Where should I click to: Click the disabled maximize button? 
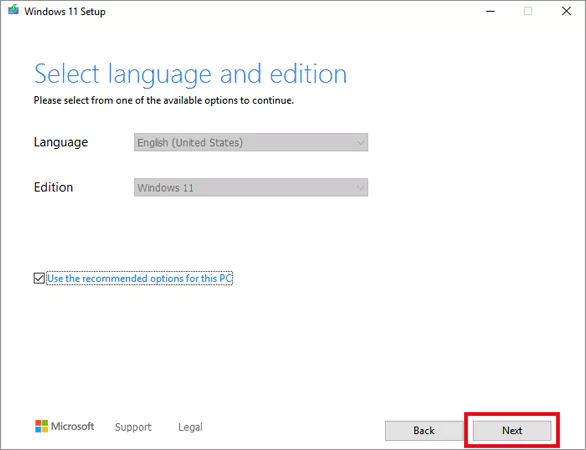coord(528,11)
